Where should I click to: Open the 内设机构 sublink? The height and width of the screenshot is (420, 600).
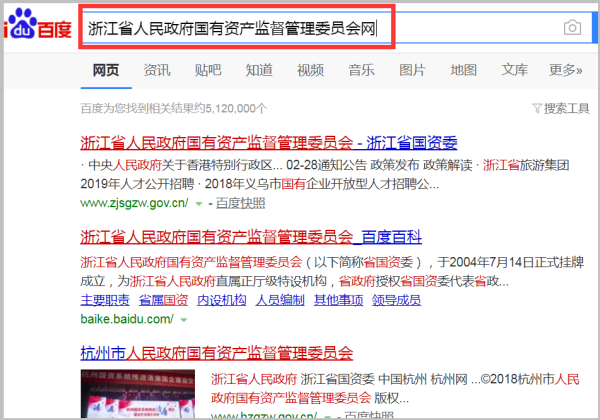[x=222, y=300]
